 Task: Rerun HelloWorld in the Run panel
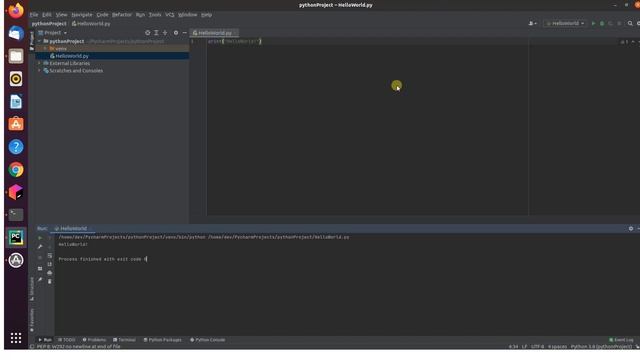[40, 238]
